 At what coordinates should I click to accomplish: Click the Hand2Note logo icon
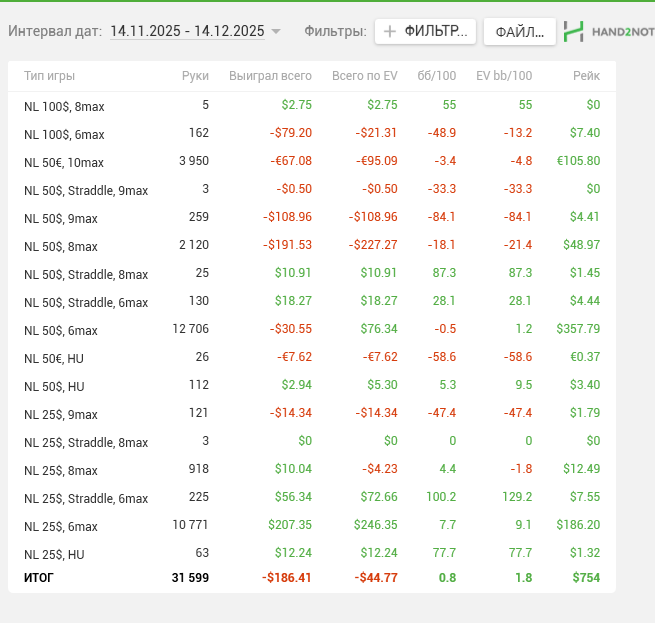[573, 31]
